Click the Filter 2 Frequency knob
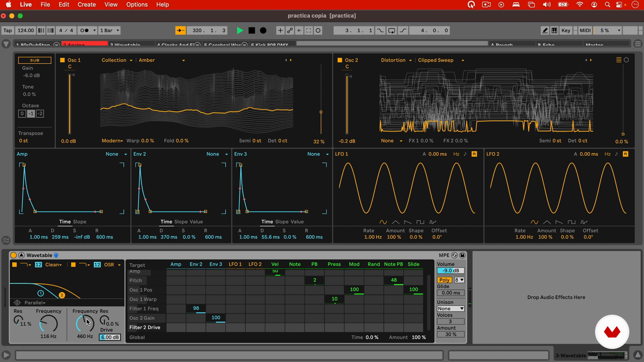The height and width of the screenshot is (362, 644). (85, 323)
